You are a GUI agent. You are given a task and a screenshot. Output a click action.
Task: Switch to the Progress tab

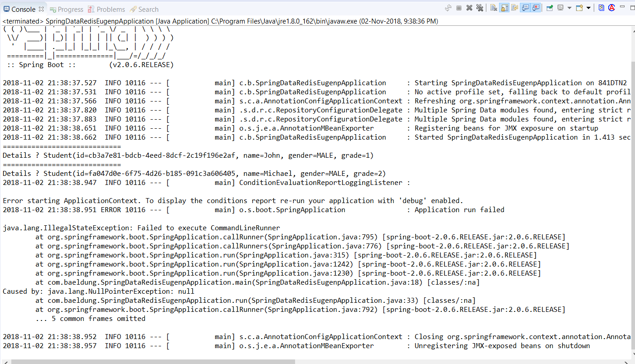[x=66, y=9]
